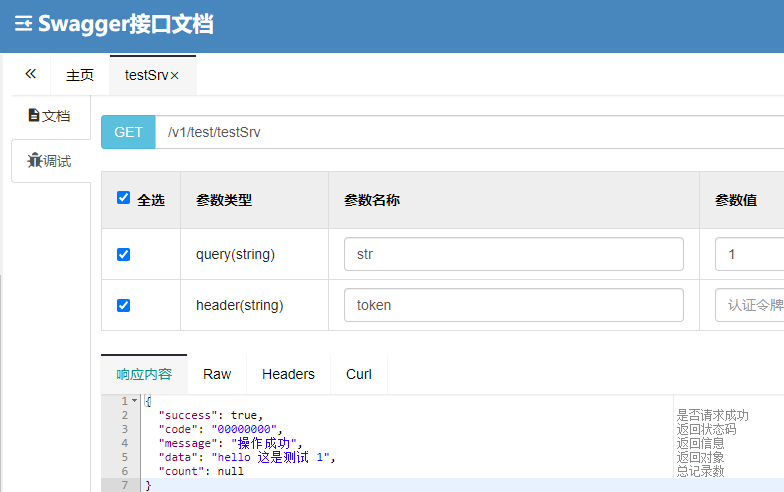Screen dimensions: 784x492
Task: Click the token parameter name field
Action: (x=514, y=305)
